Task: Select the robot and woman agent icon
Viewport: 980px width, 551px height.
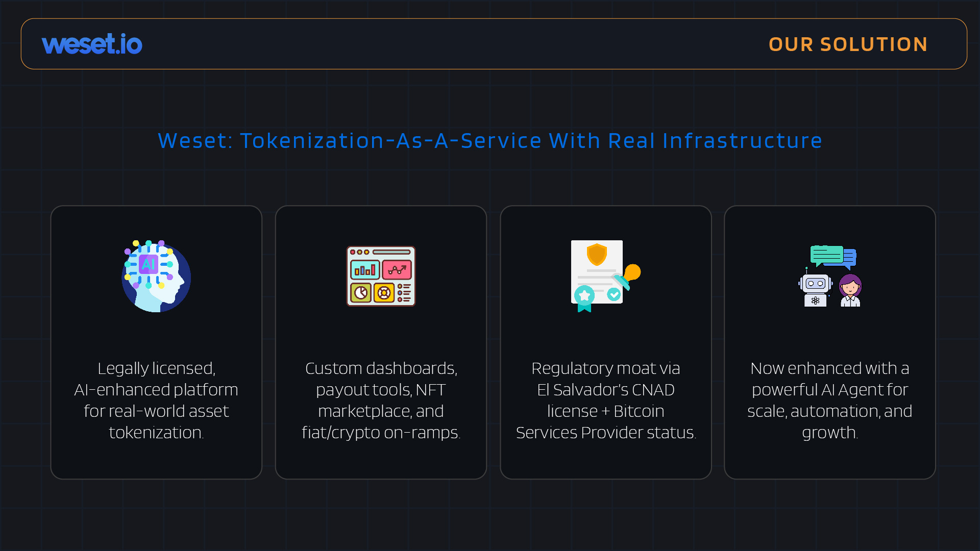Action: 830,276
